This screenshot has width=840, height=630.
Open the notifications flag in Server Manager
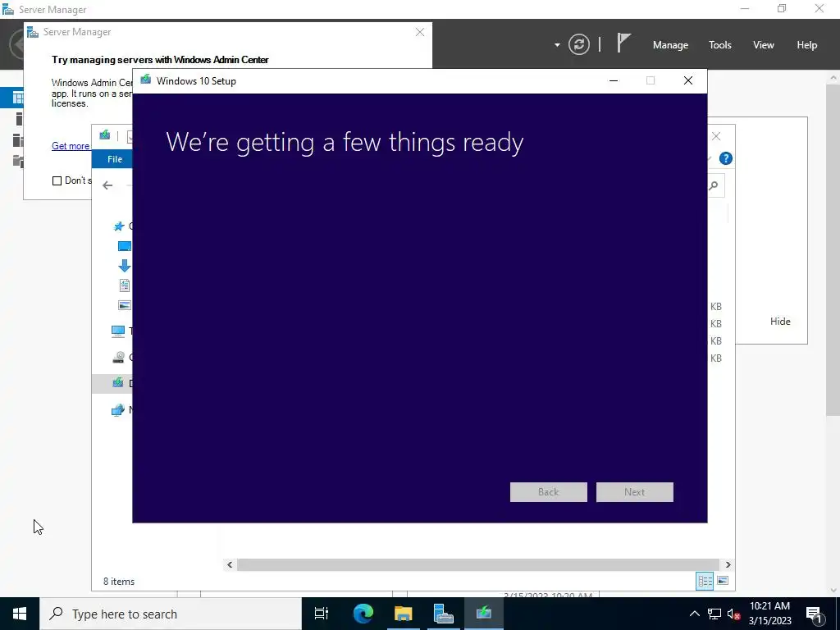[623, 43]
